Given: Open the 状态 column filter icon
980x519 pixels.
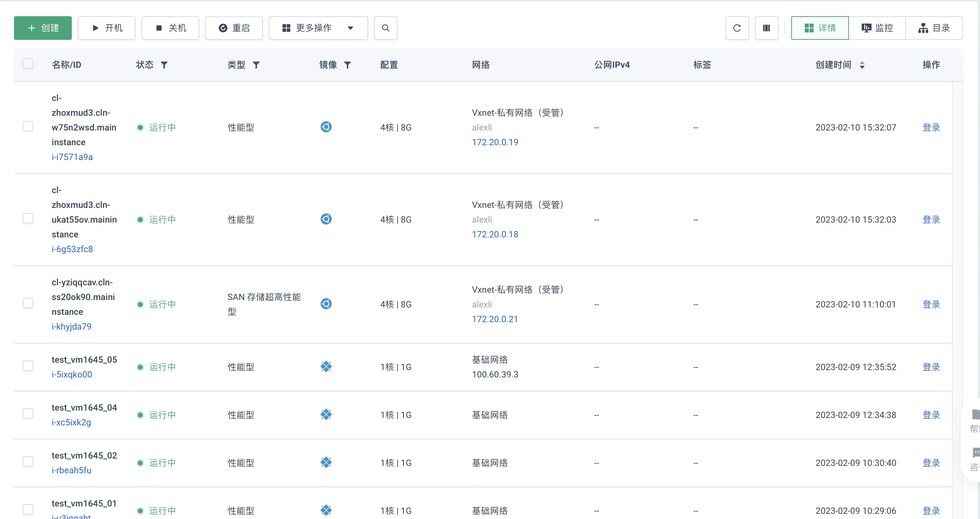Looking at the screenshot, I should tap(164, 65).
